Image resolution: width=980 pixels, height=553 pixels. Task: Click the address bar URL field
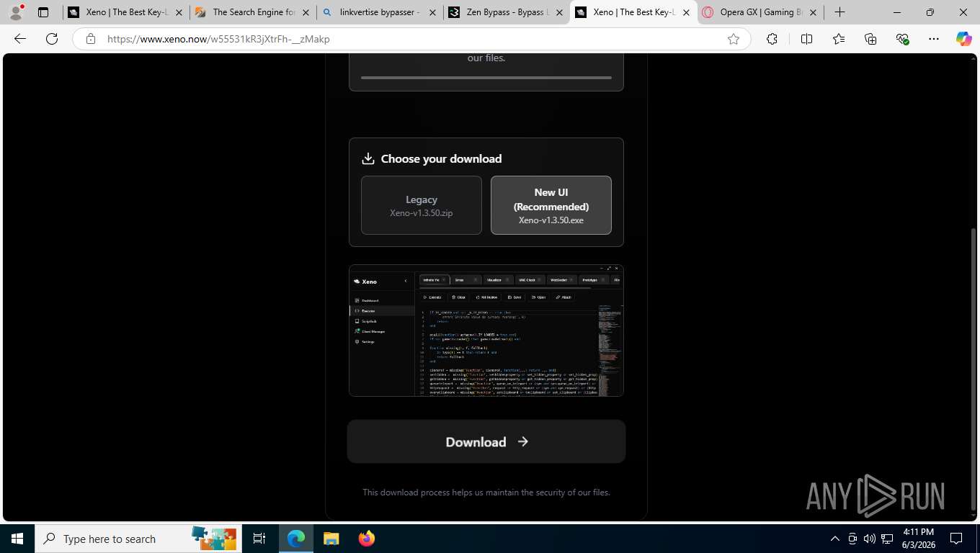coord(411,39)
